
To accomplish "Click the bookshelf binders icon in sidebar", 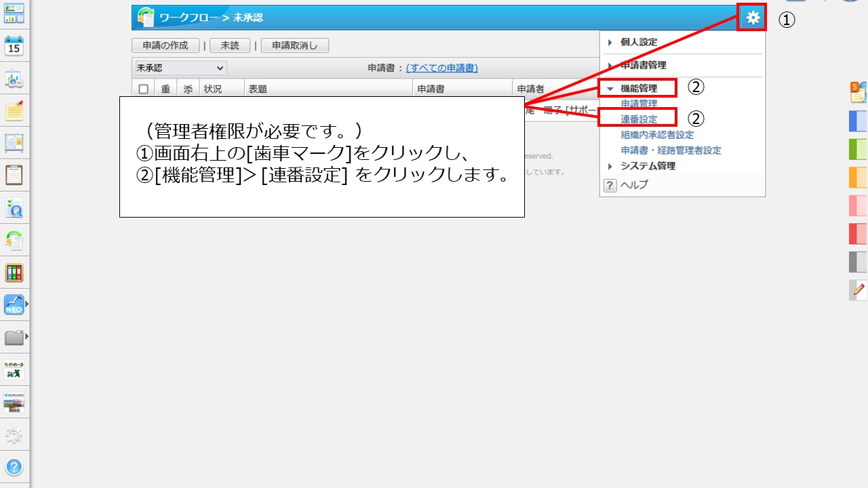I will point(14,273).
